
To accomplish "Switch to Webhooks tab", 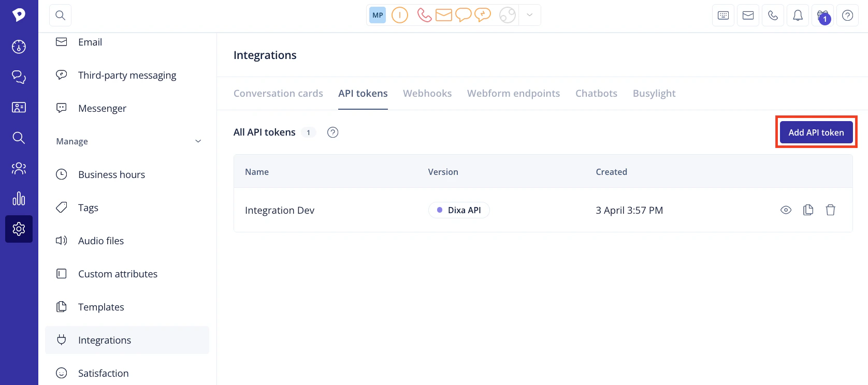I will point(427,93).
